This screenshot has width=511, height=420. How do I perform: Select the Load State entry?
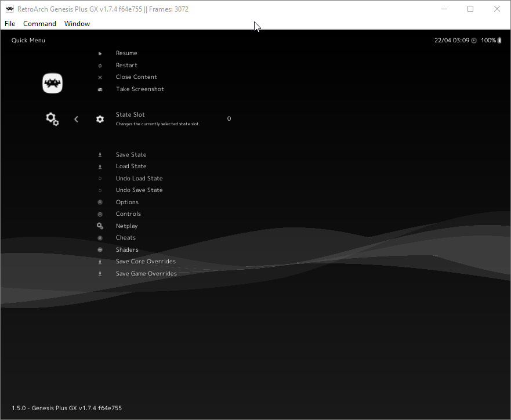pos(131,166)
